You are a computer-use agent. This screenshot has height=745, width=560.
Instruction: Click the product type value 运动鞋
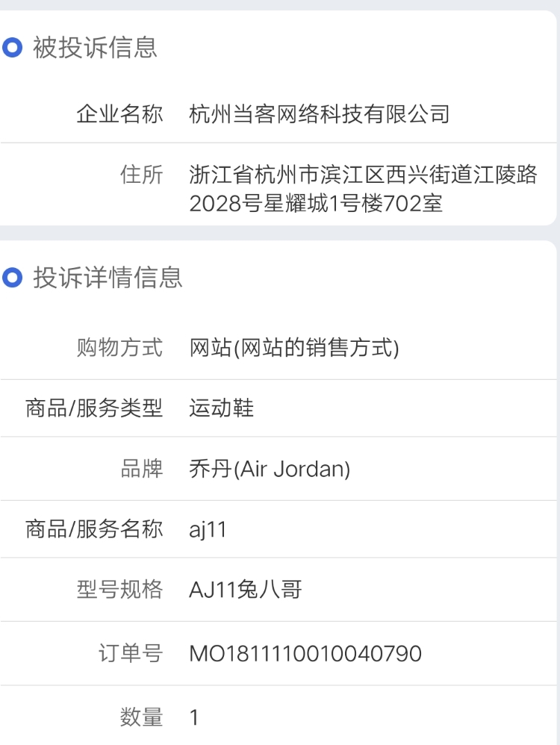click(222, 408)
